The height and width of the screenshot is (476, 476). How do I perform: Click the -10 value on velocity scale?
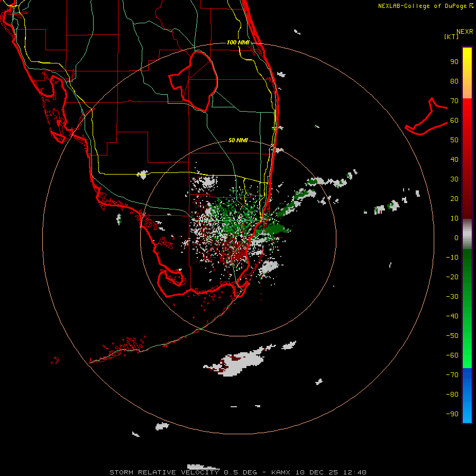pyautogui.click(x=452, y=258)
